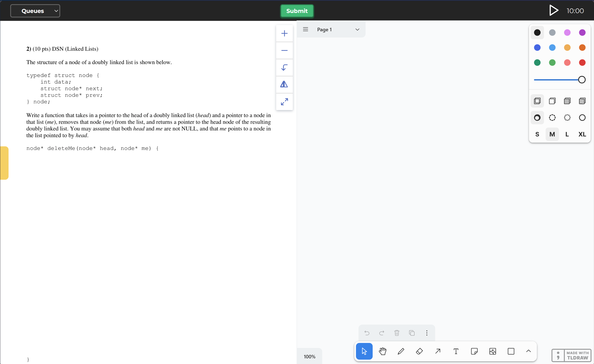The height and width of the screenshot is (364, 594).
Task: Open the three-dot more actions menu
Action: coord(427,333)
